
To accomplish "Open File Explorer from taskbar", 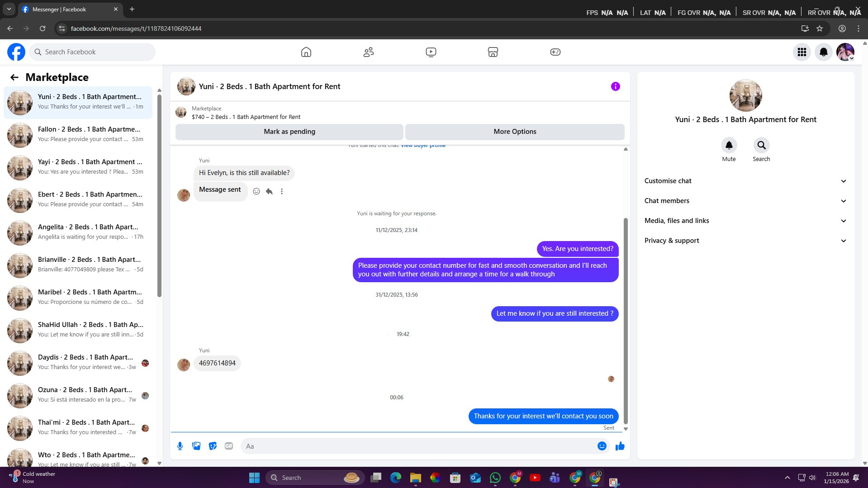I will pos(416,478).
